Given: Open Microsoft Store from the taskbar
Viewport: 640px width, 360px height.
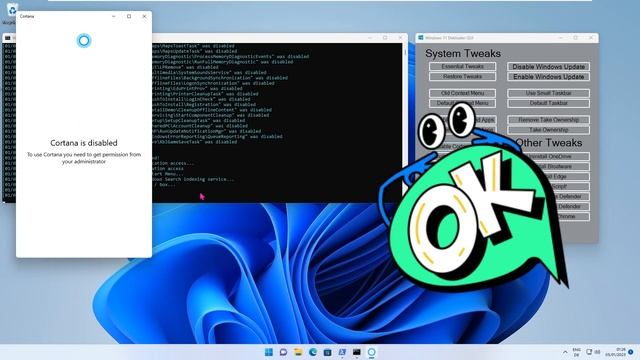Looking at the screenshot, I should (327, 352).
